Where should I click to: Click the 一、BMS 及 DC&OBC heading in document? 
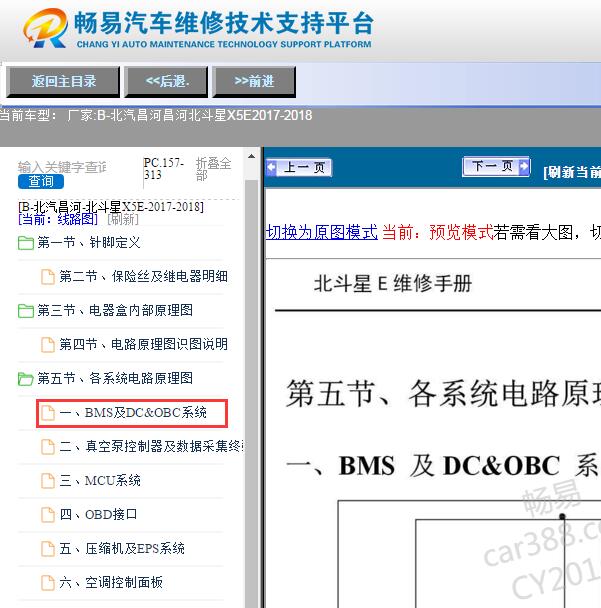click(x=443, y=465)
